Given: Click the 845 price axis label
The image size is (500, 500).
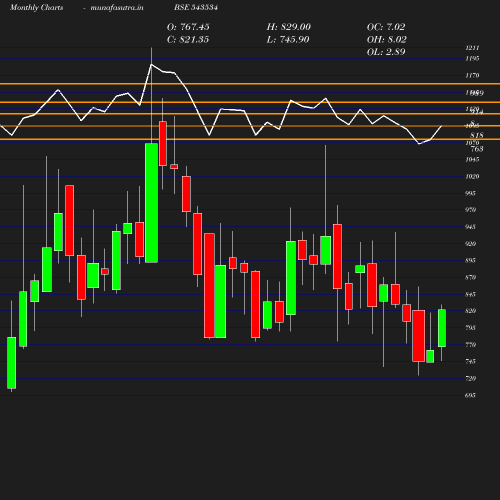Looking at the screenshot, I should [x=470, y=295].
